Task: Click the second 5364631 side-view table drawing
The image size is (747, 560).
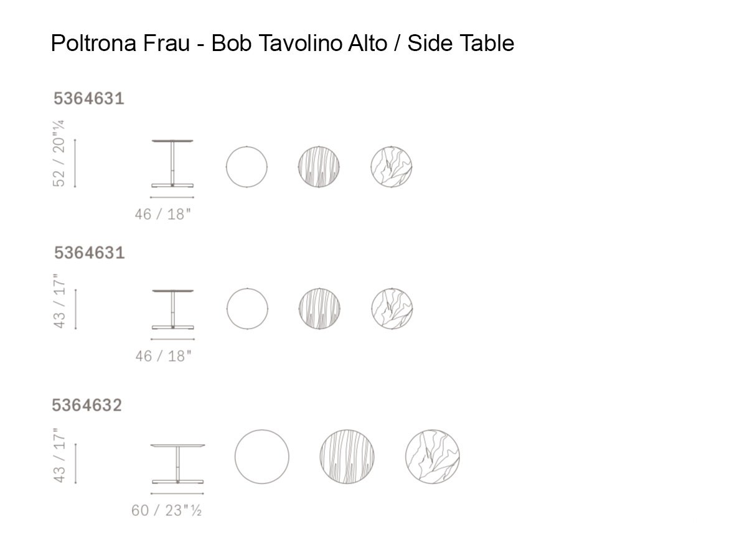Action: (172, 309)
